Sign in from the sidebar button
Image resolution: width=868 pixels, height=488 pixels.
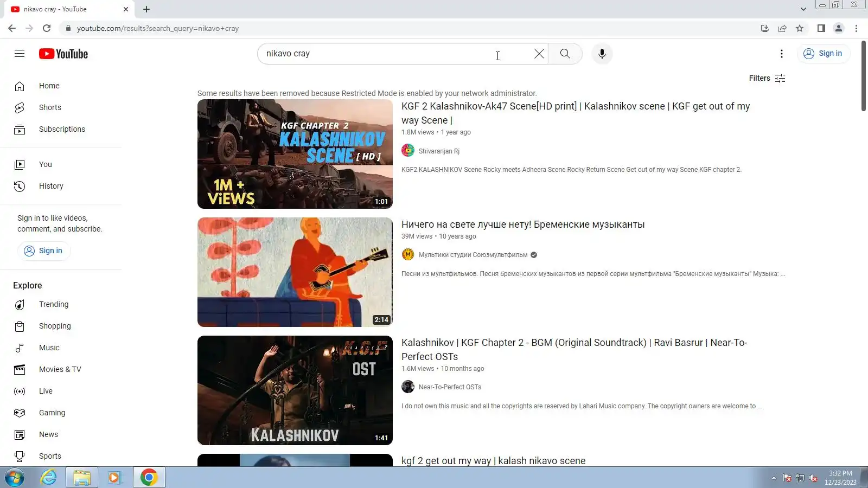coord(43,251)
